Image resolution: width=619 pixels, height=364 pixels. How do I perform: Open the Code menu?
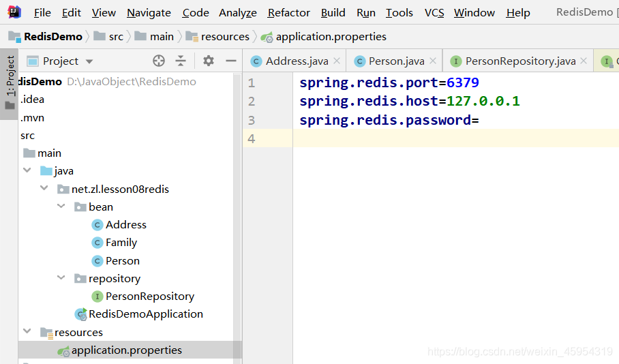click(x=196, y=13)
